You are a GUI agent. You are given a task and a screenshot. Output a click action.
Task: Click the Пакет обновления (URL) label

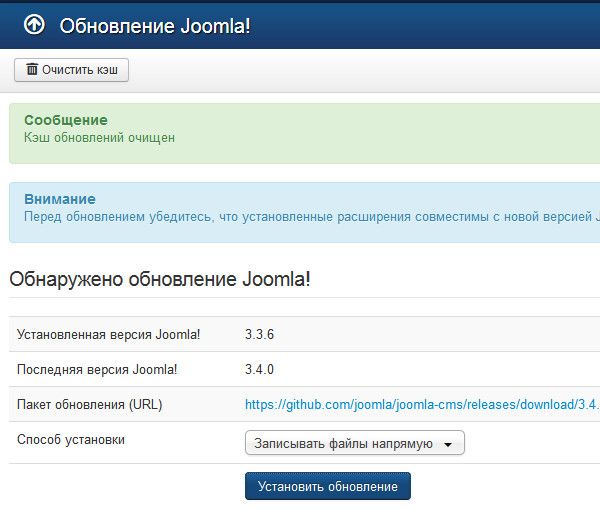[90, 405]
